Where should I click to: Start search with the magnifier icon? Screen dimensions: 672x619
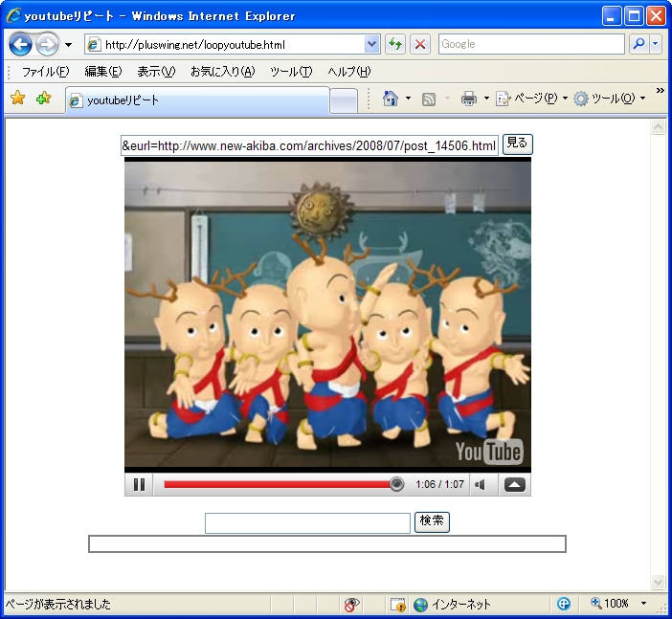point(638,44)
